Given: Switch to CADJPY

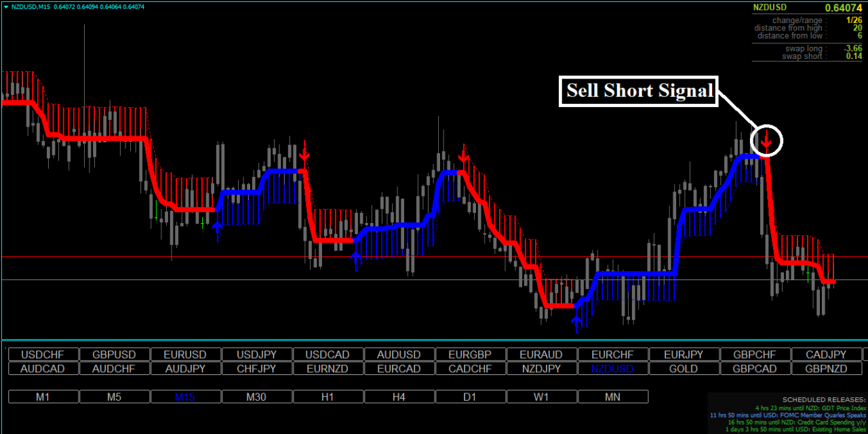Looking at the screenshot, I should click(827, 355).
